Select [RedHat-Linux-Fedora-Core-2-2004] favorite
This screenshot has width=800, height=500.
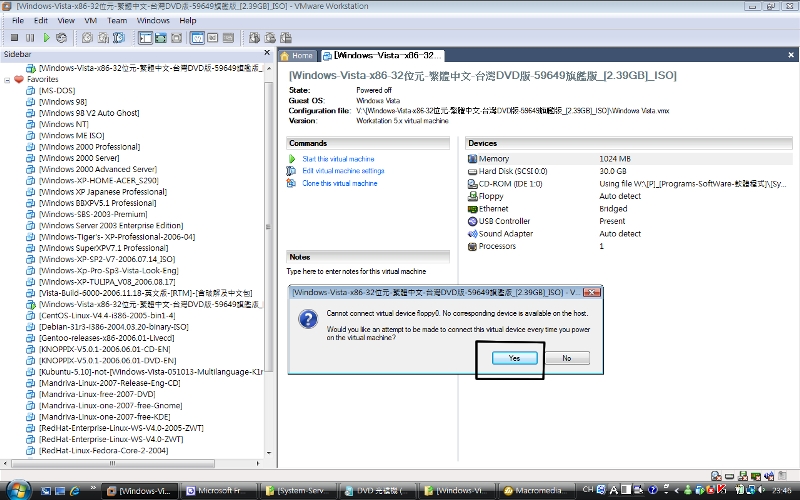click(x=104, y=451)
